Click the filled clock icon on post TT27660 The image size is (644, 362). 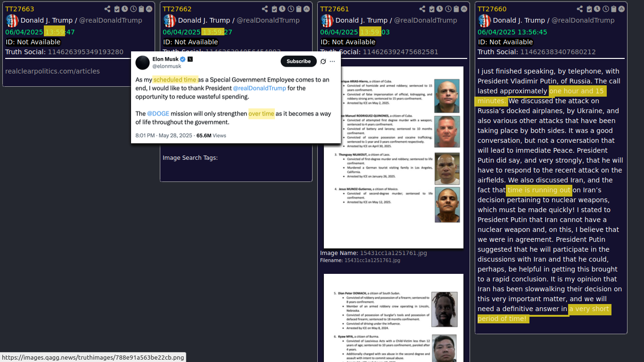[x=597, y=9]
